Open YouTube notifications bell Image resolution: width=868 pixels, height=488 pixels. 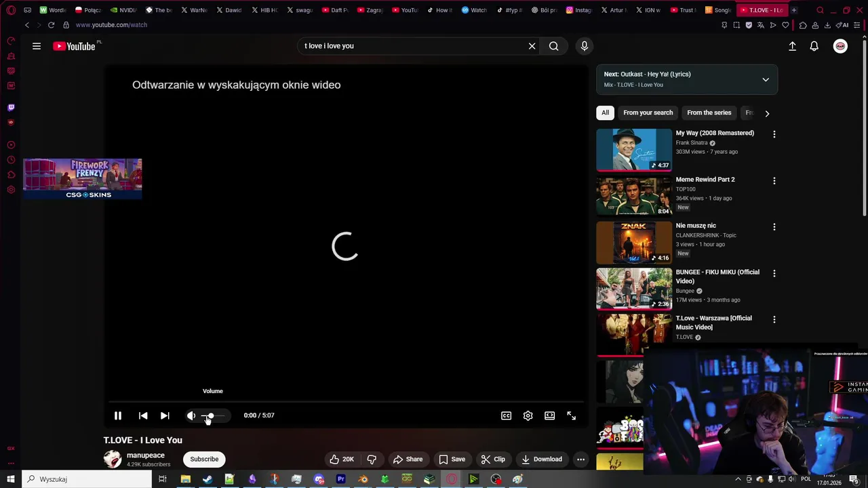pyautogui.click(x=814, y=46)
